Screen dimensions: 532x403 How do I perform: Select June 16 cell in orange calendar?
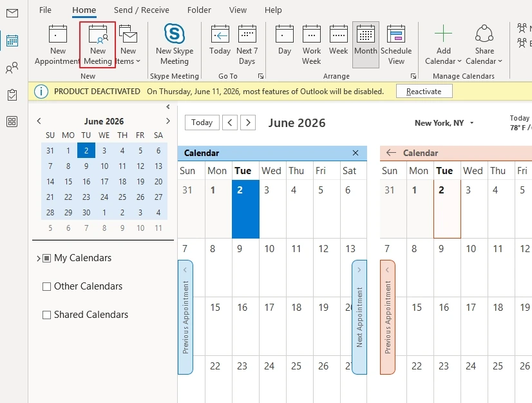[447, 326]
